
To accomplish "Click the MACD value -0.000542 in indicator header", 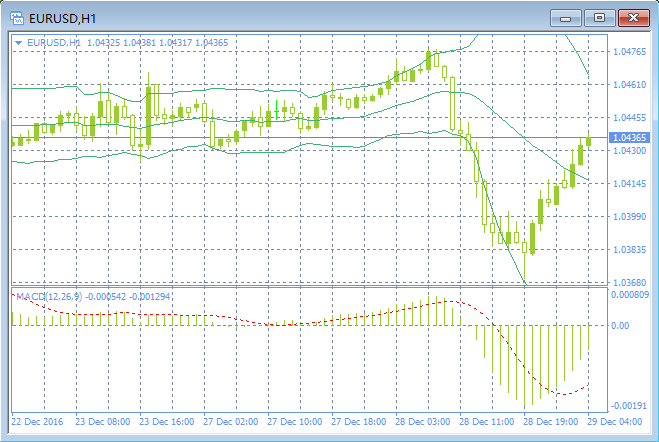I will pos(105,297).
